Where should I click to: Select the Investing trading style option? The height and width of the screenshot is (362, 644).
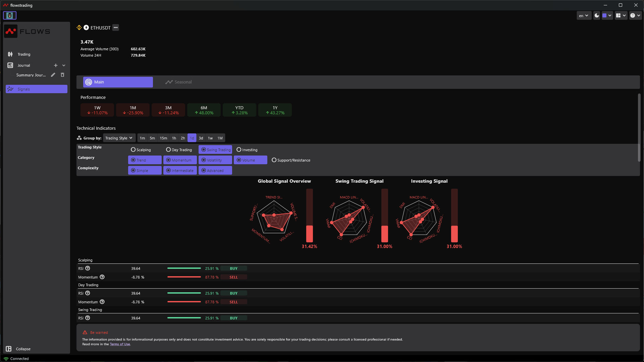coord(239,150)
